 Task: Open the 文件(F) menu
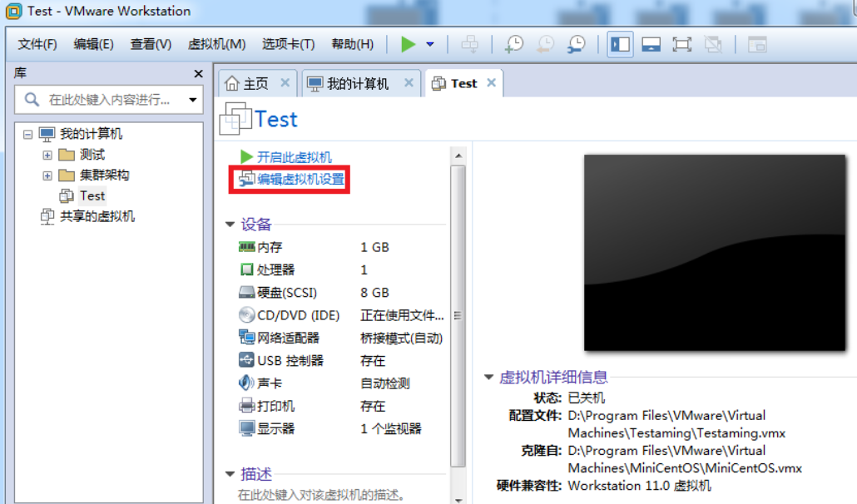pos(37,44)
